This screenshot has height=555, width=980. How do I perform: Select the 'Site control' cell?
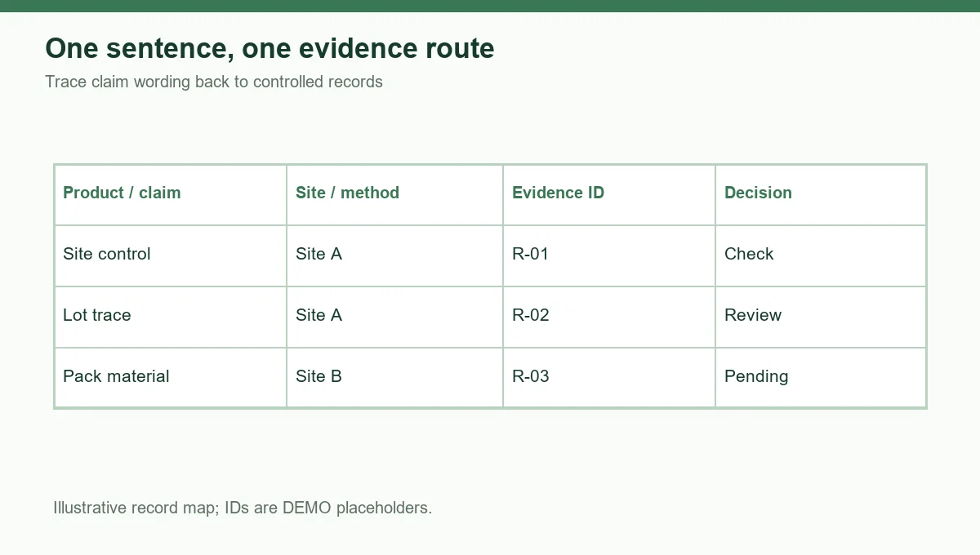171,255
